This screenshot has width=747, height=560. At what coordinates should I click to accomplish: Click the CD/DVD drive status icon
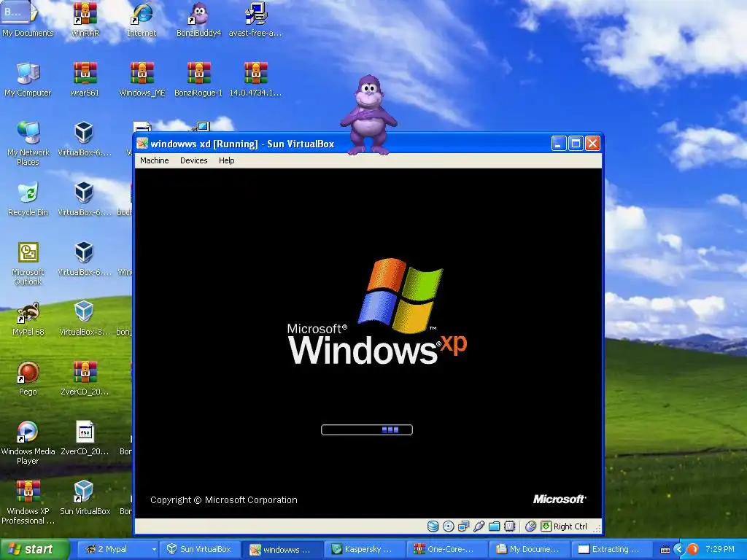click(448, 526)
